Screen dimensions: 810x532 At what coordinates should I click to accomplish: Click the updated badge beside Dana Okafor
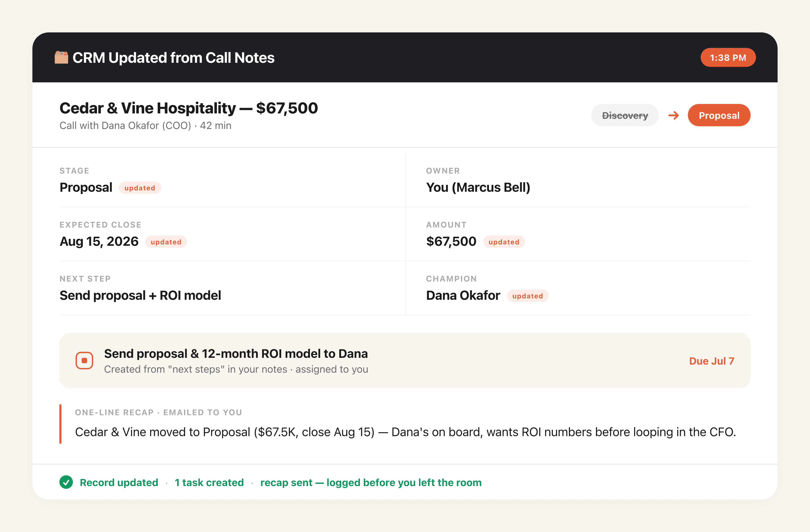528,296
